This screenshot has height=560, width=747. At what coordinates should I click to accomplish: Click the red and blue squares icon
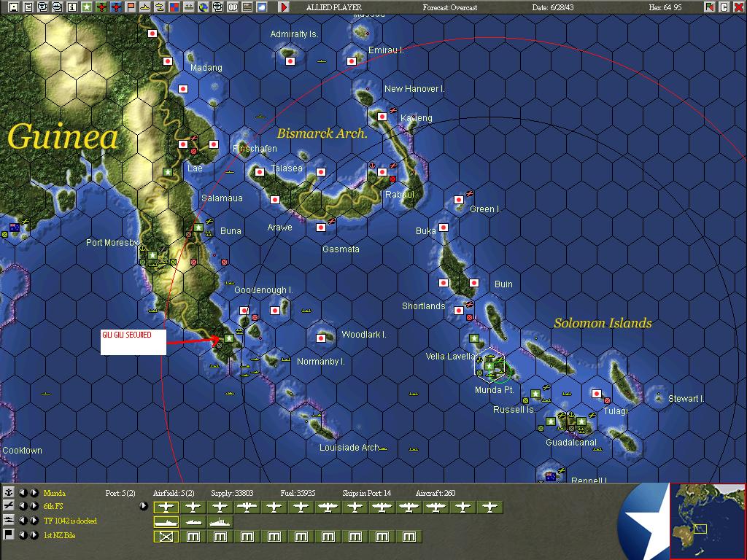174,7
